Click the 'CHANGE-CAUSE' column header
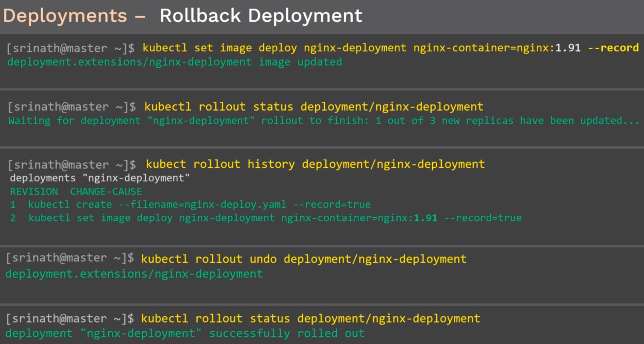 106,192
